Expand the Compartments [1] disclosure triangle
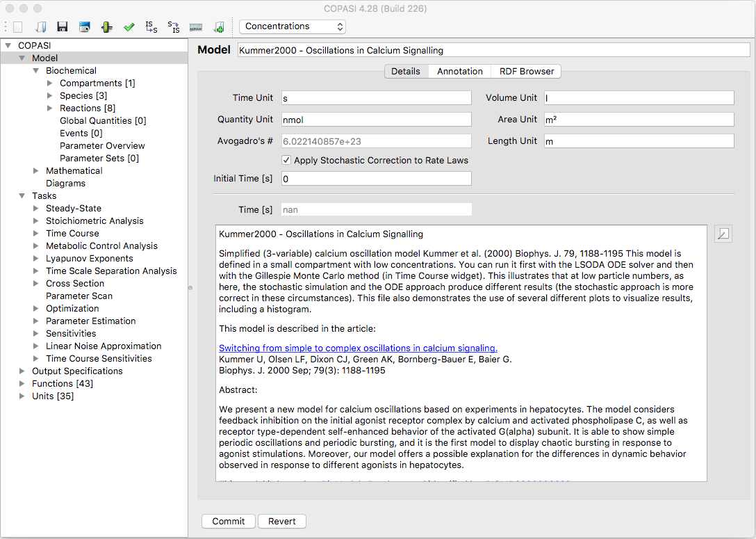Screen dimensions: 756x539 coord(49,83)
